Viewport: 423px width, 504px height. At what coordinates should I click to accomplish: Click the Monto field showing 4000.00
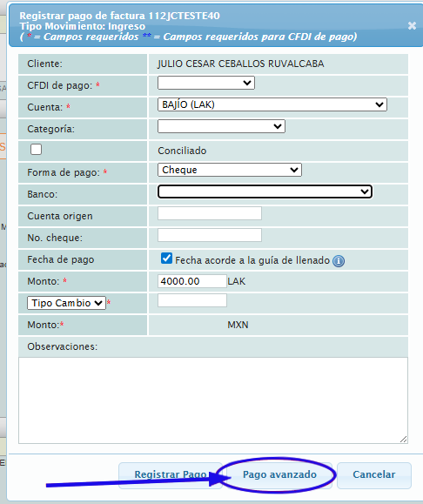coord(192,281)
